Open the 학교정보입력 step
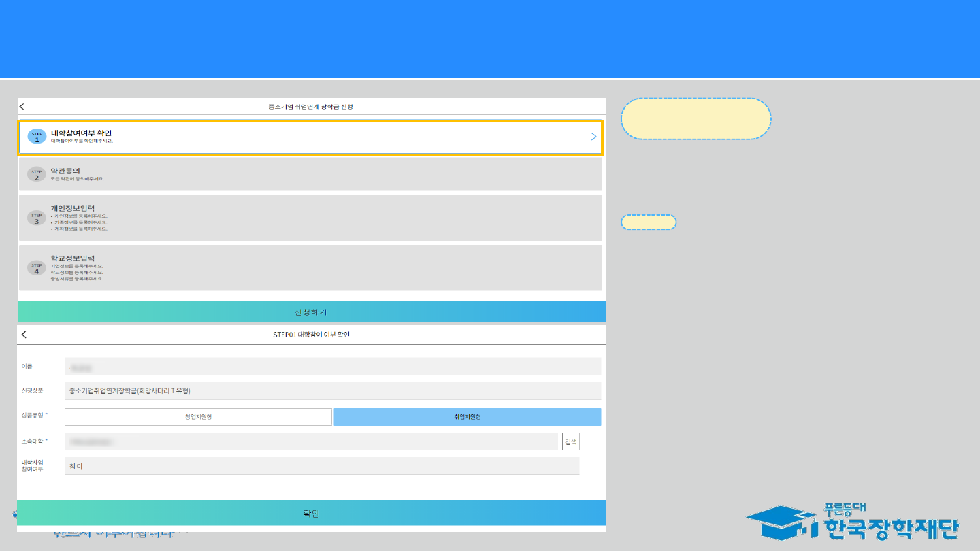 click(x=310, y=268)
